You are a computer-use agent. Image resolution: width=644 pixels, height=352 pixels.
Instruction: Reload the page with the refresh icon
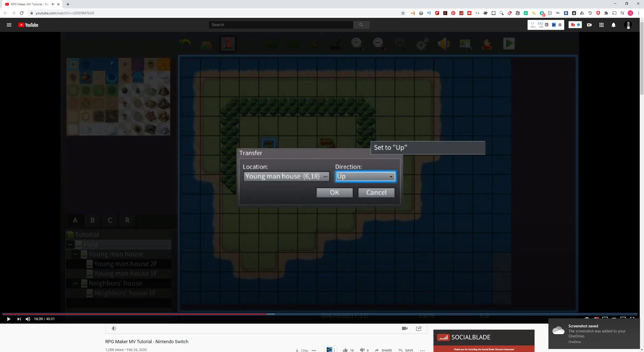pyautogui.click(x=22, y=13)
